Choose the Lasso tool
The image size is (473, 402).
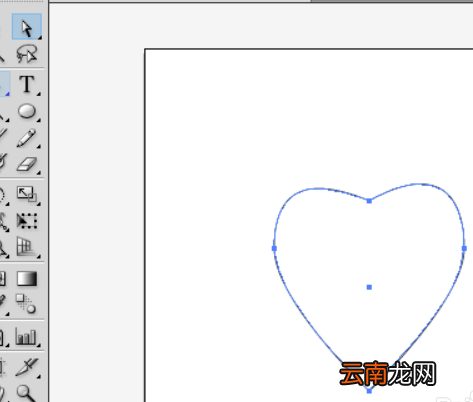27,54
